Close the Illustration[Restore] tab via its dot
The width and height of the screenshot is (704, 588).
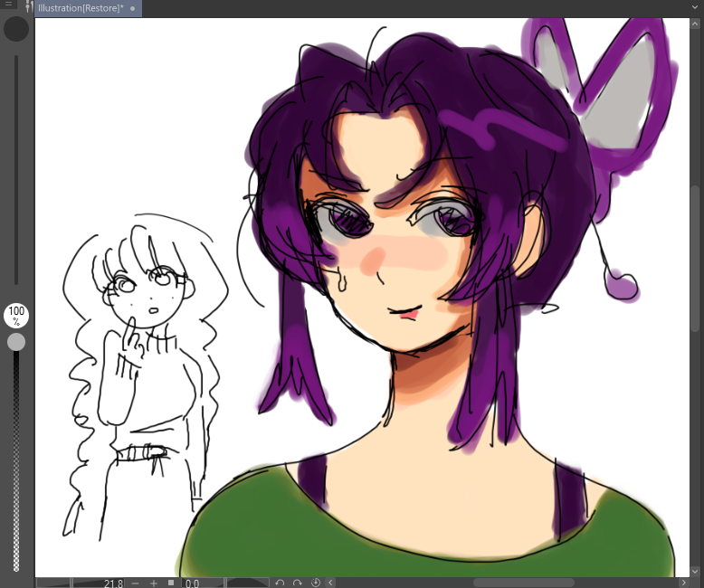pyautogui.click(x=132, y=8)
